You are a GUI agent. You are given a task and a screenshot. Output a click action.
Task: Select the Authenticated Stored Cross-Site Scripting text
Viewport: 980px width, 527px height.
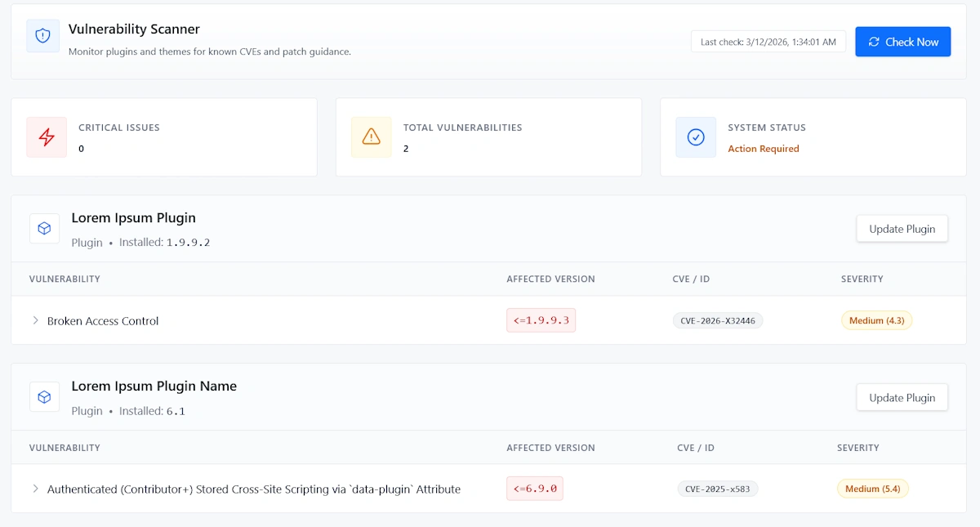pyautogui.click(x=254, y=489)
